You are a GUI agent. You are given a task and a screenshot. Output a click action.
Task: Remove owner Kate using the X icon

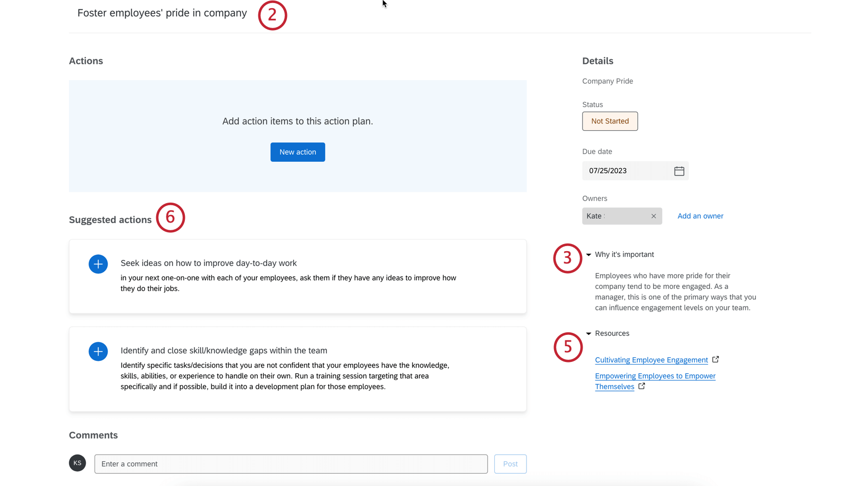[654, 216]
